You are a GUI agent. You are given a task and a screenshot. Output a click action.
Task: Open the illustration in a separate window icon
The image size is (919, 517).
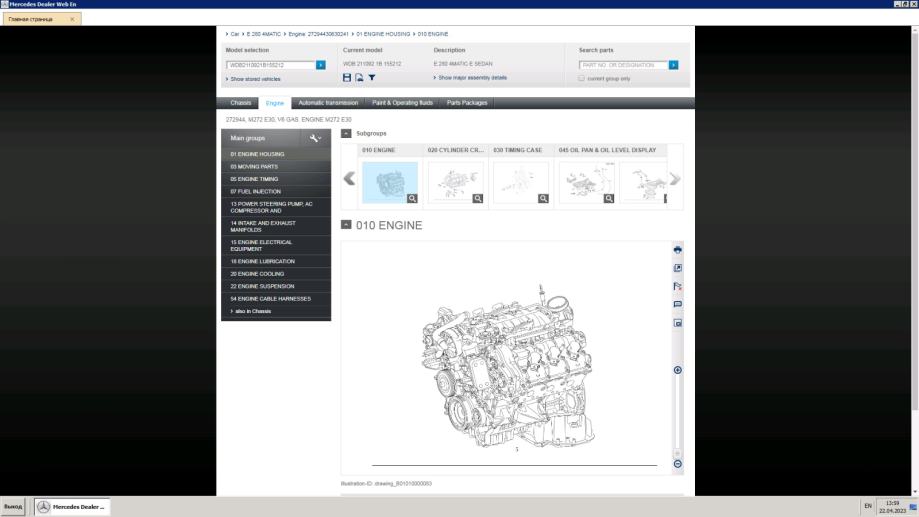pos(678,268)
